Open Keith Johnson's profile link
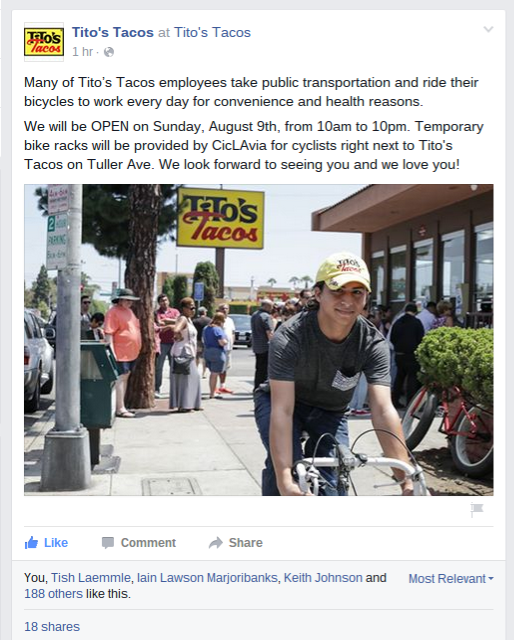Screen dimensions: 514x640 pyautogui.click(x=323, y=578)
